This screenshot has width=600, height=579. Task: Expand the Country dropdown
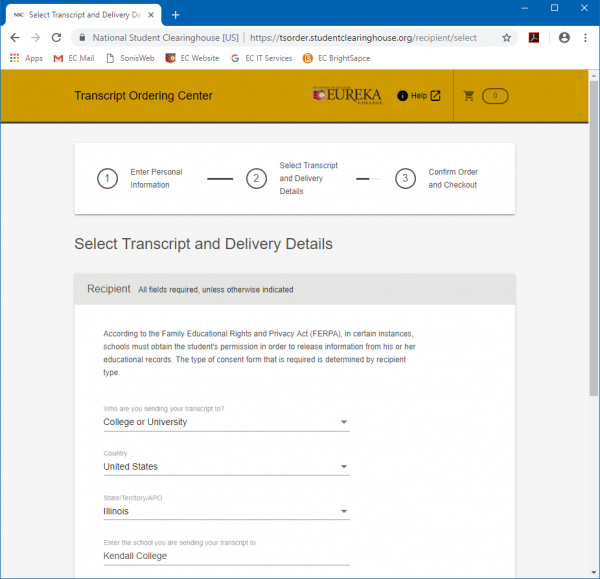(x=226, y=467)
